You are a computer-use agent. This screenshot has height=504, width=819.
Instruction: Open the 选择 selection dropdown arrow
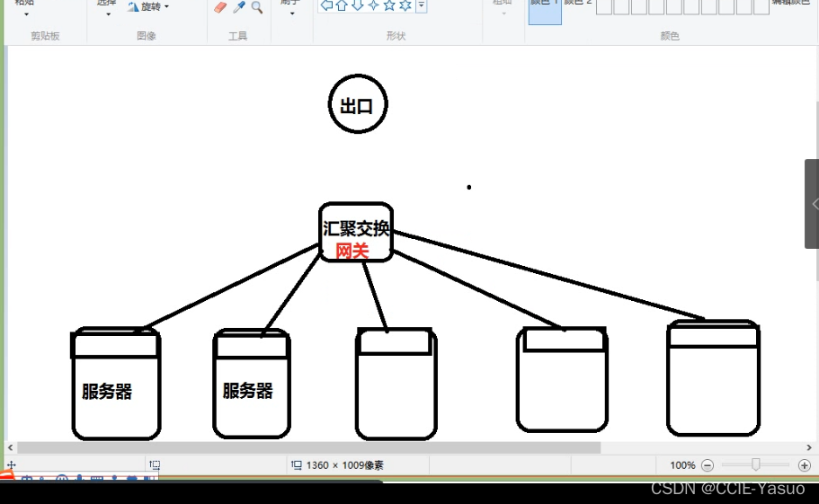108,14
